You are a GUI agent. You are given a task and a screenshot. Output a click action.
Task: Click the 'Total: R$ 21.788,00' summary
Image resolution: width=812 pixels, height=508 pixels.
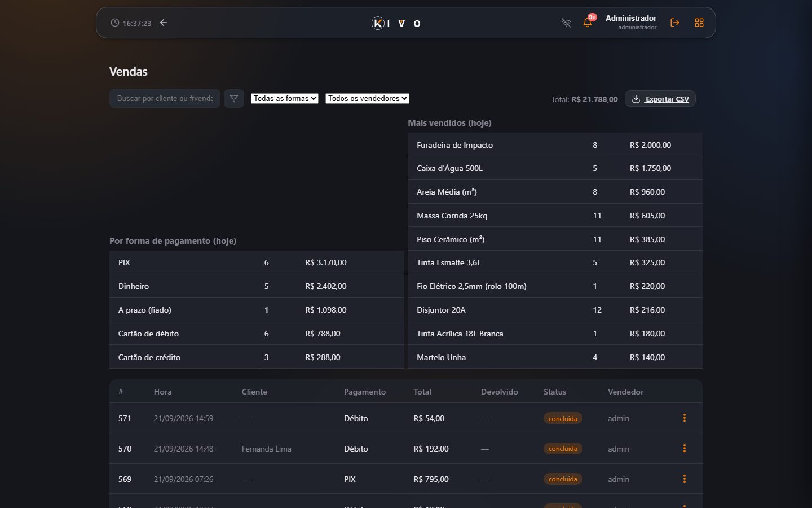pos(584,99)
